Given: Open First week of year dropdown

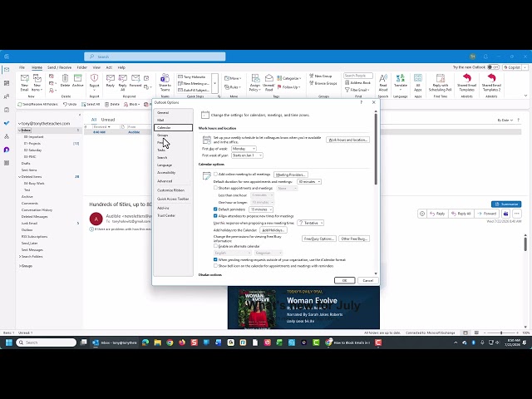Looking at the screenshot, I should click(x=247, y=155).
